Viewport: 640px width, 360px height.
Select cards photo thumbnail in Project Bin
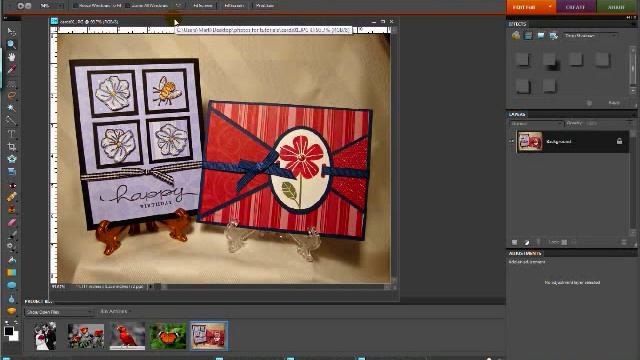pos(209,336)
